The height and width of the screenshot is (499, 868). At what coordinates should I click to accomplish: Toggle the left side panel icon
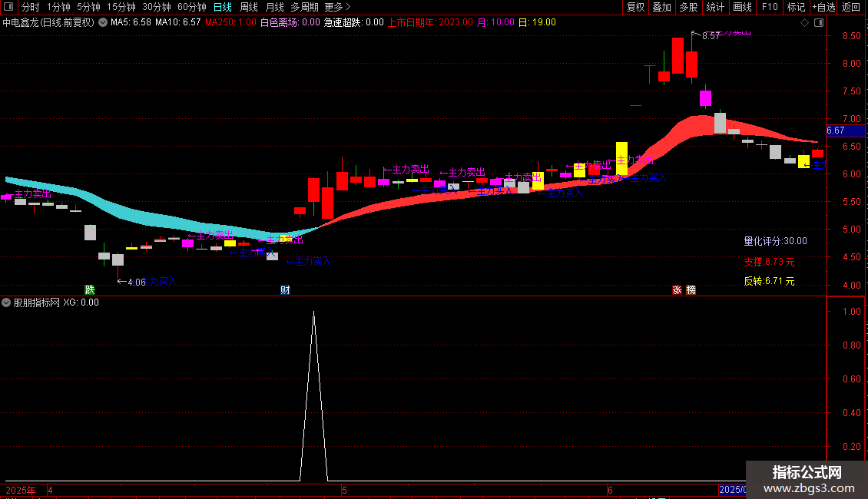[8, 7]
